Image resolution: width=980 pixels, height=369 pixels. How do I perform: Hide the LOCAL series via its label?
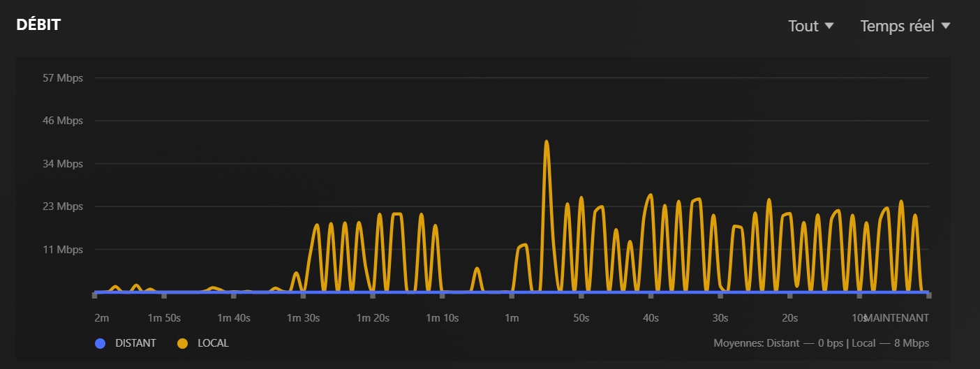pos(213,343)
